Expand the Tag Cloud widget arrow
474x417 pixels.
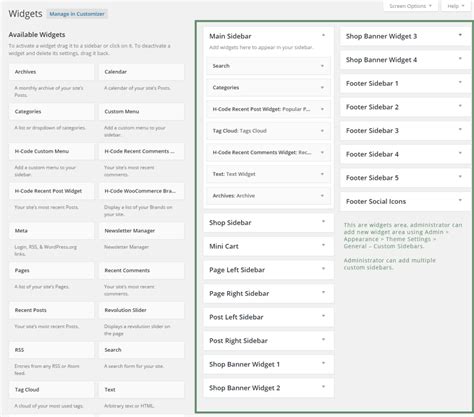pyautogui.click(x=322, y=131)
